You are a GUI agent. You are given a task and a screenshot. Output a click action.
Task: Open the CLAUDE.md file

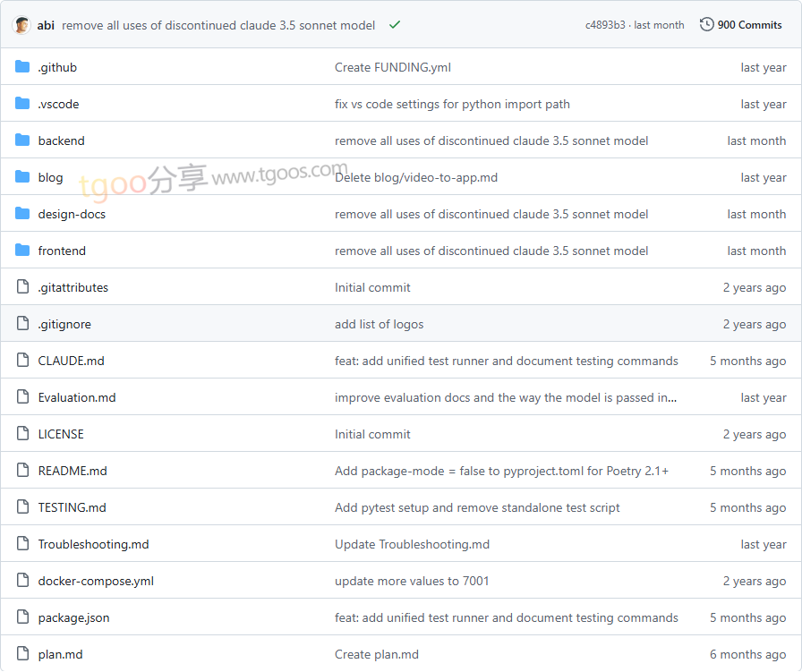(71, 361)
